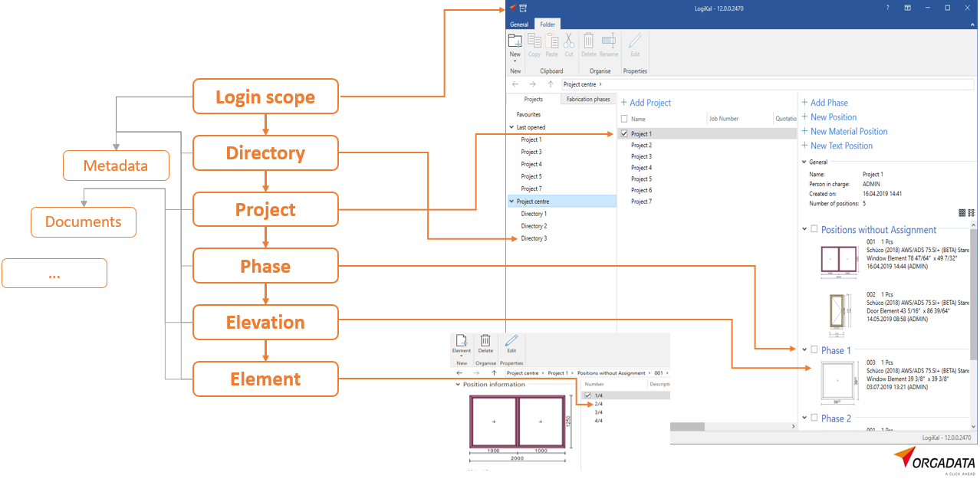The image size is (980, 482).
Task: Collapse the General section chevron
Action: [804, 162]
